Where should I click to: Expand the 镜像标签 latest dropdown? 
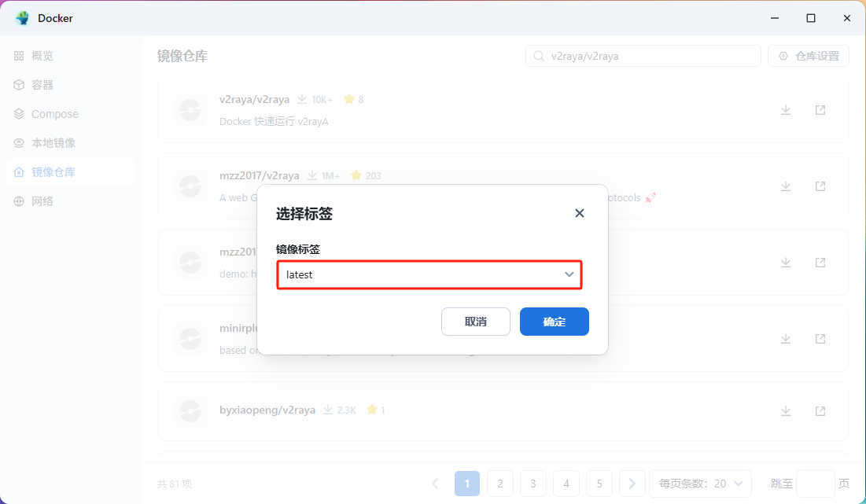coord(429,275)
